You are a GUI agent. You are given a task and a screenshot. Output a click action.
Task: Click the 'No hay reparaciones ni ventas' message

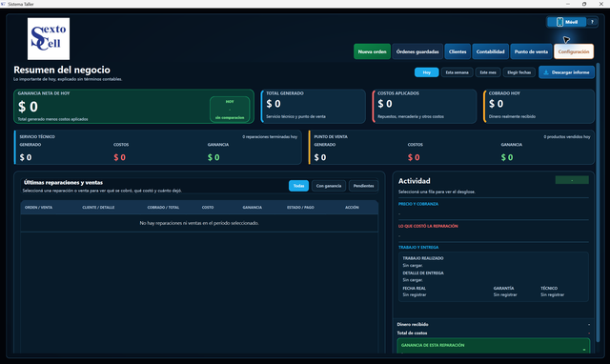[x=199, y=223]
